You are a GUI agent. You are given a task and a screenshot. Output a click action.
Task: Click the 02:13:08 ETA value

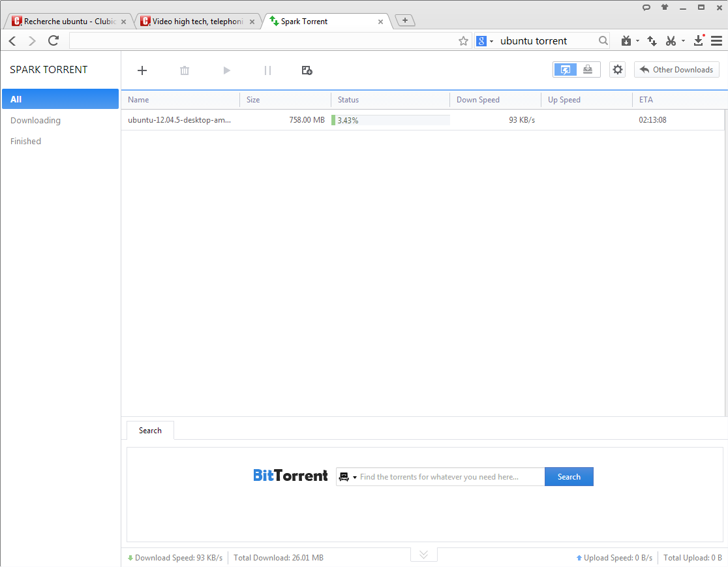tap(652, 120)
